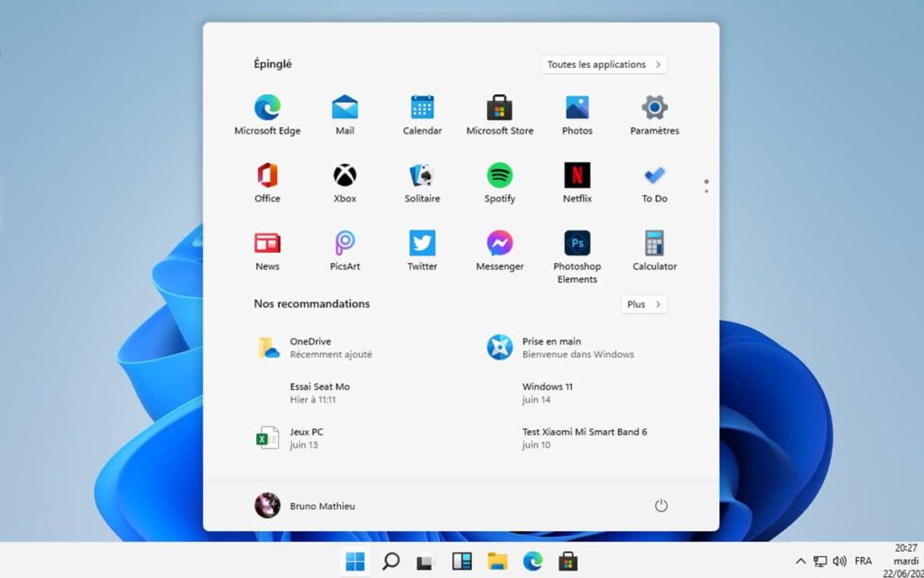Launch Messenger
924x578 pixels.
tap(500, 251)
